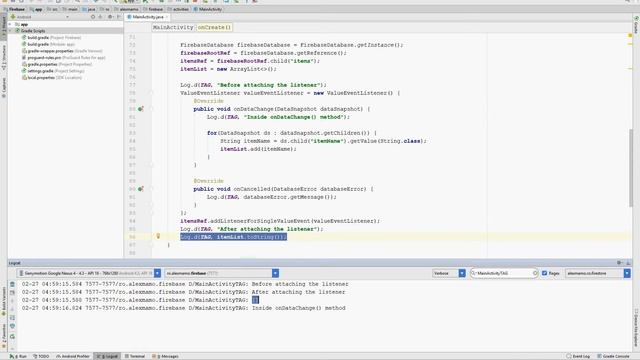Hide the Logcat panel with its hide icon
The image size is (640, 360).
629,263
